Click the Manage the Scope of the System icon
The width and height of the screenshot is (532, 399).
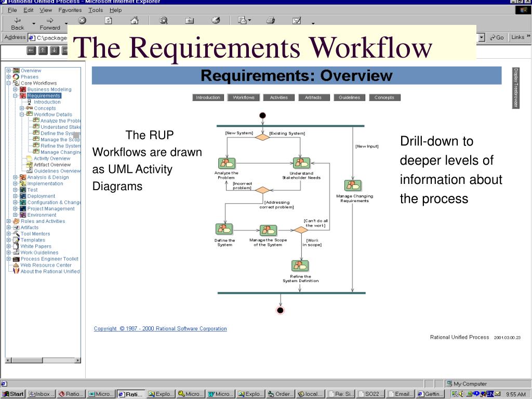tap(269, 230)
